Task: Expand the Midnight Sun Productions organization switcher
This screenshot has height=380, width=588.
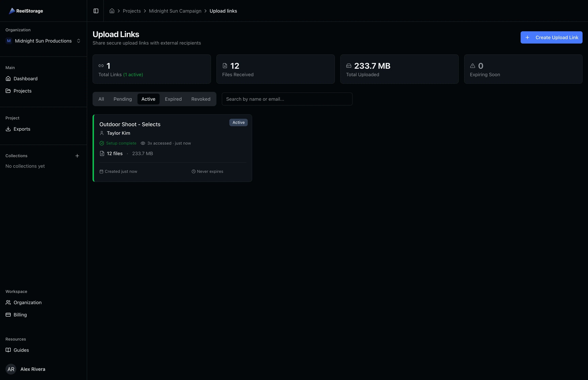Action: [x=43, y=41]
